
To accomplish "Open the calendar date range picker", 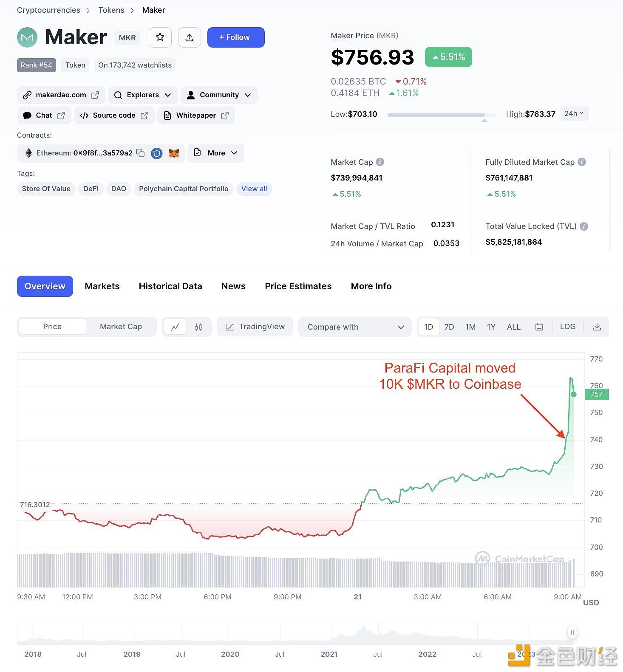I will [x=539, y=327].
